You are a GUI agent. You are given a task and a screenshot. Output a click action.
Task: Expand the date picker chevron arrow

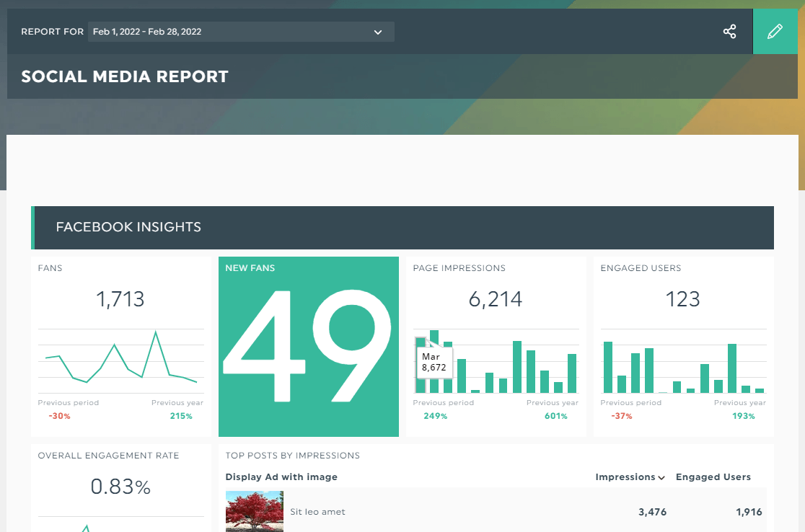click(378, 32)
